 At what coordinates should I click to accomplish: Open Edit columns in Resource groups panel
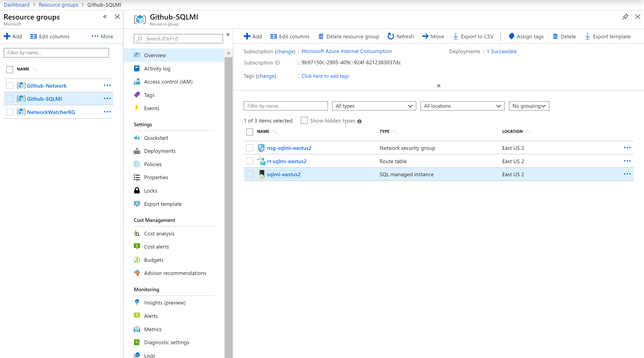(50, 36)
